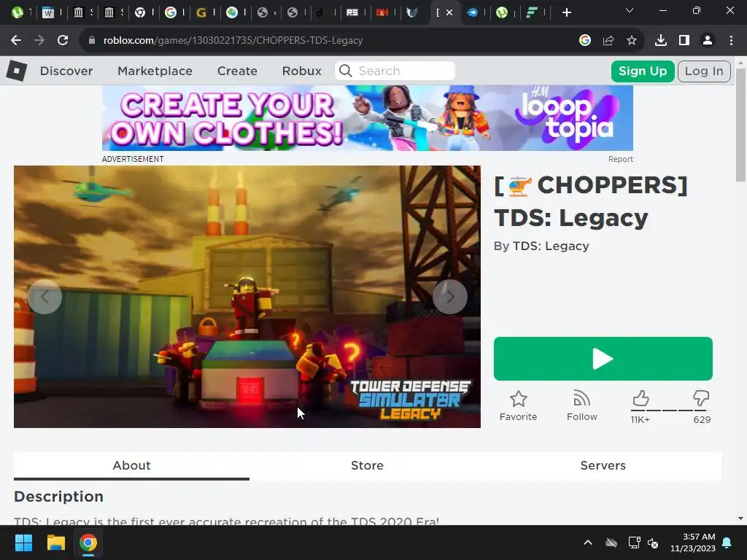
Task: Open Chrome three-dot menu
Action: point(731,41)
